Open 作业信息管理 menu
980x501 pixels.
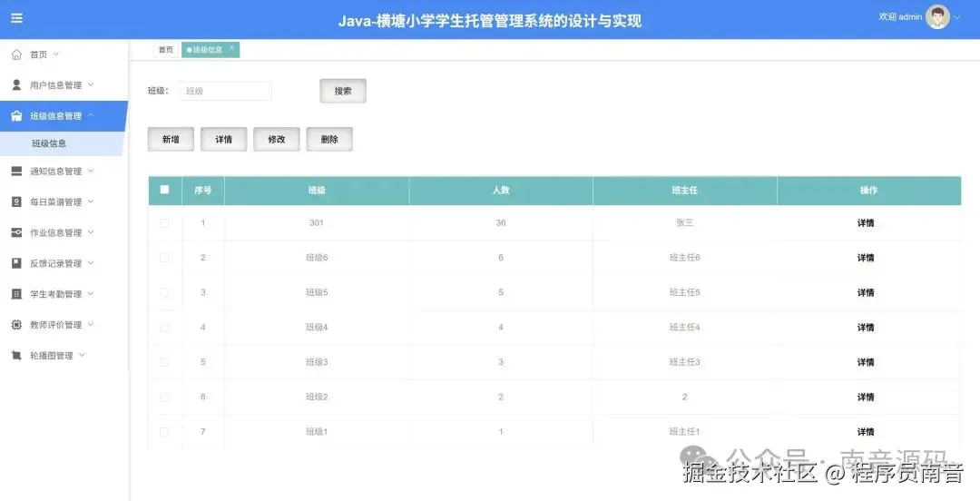[64, 232]
